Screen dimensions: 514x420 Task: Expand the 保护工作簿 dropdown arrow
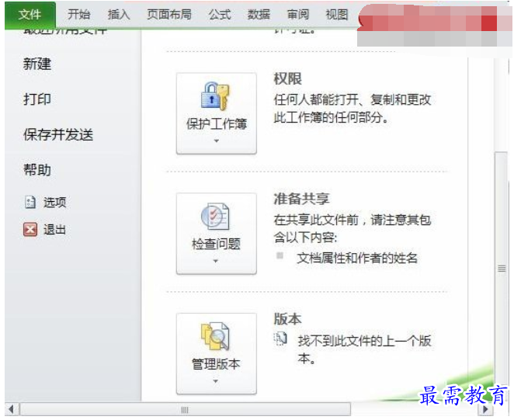pyautogui.click(x=217, y=141)
